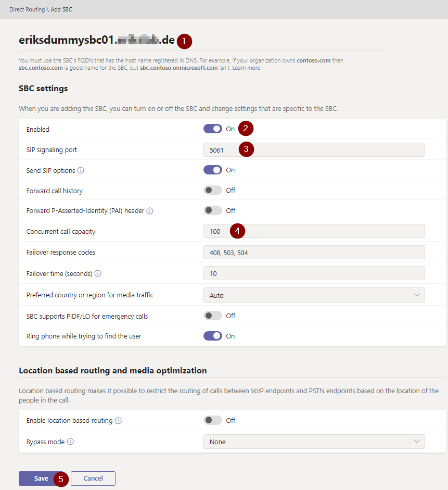Open the Learn more link
This screenshot has width=448, height=490.
[246, 68]
